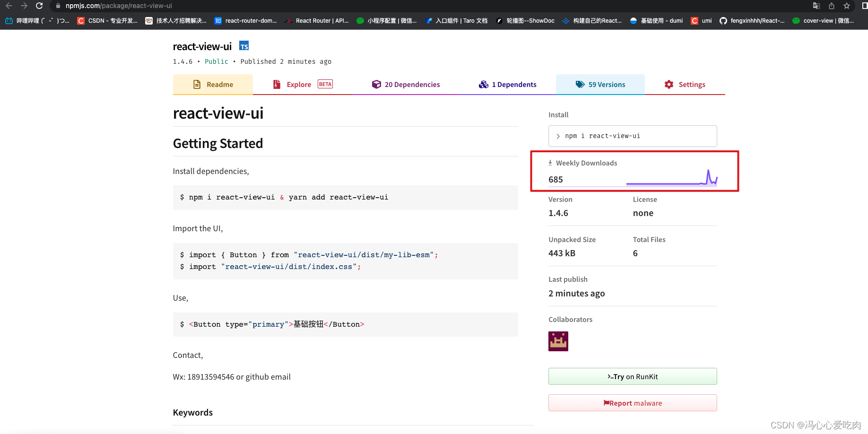The width and height of the screenshot is (868, 434).
Task: Copy the npm i react-view-ui install command
Action: (633, 136)
